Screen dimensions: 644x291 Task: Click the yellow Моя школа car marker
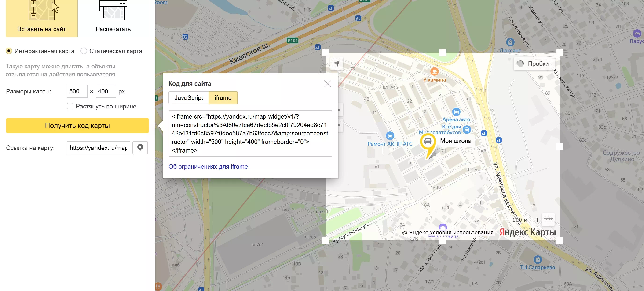[x=428, y=142]
